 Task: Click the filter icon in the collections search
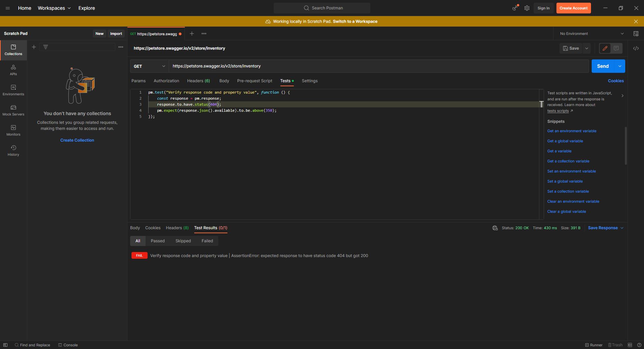[x=46, y=47]
